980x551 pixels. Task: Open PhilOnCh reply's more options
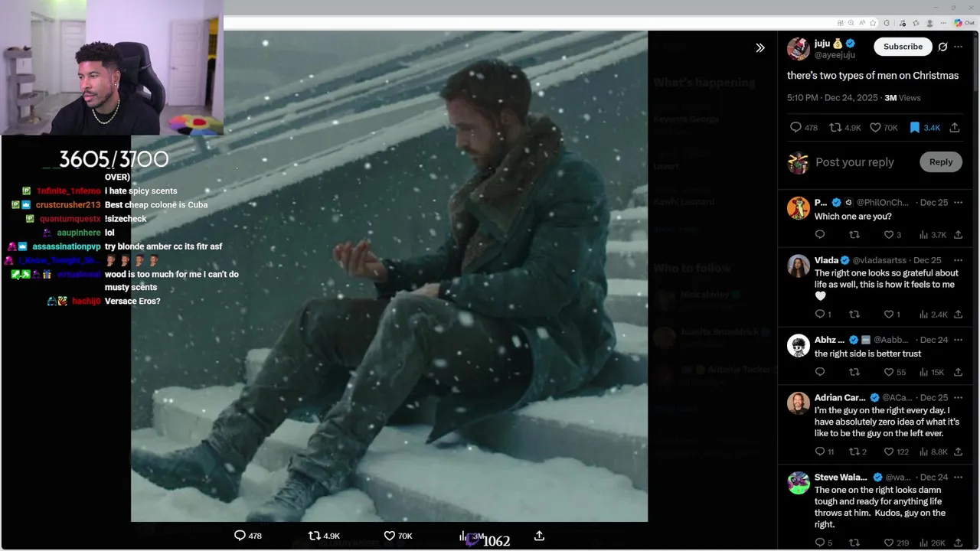[x=958, y=202]
